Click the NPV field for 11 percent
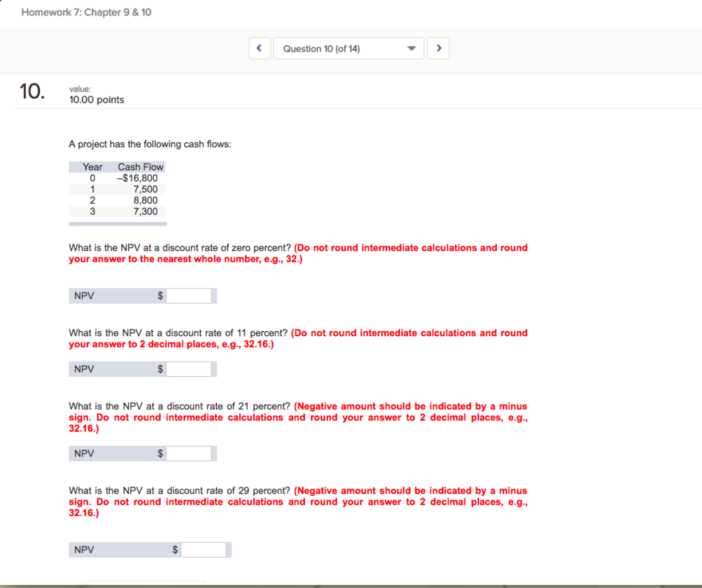 (x=189, y=369)
